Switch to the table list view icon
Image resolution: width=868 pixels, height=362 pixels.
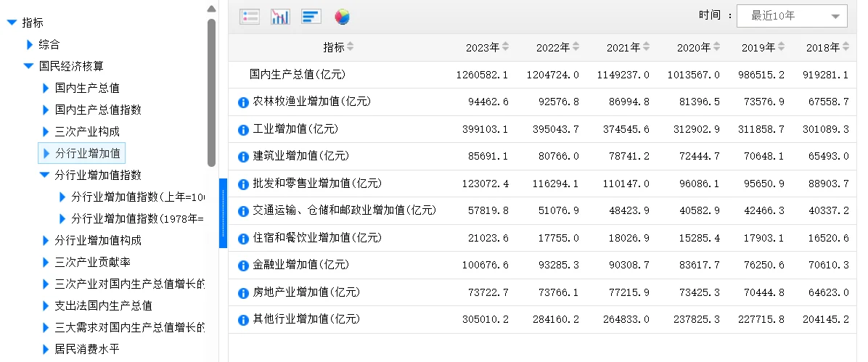[250, 17]
